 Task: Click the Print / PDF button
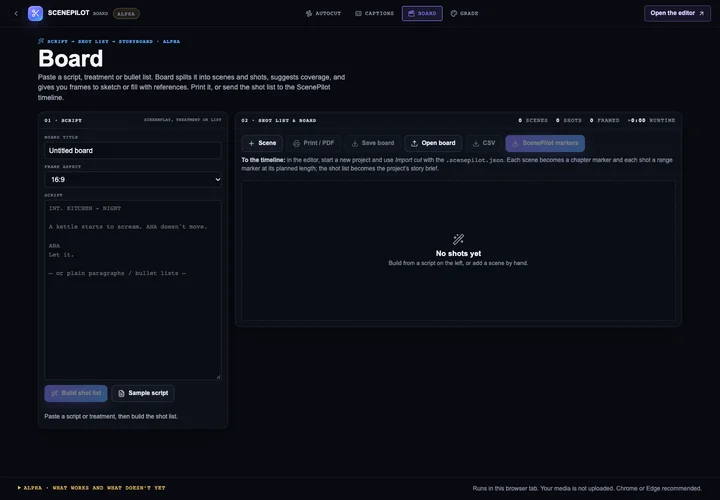pyautogui.click(x=313, y=143)
